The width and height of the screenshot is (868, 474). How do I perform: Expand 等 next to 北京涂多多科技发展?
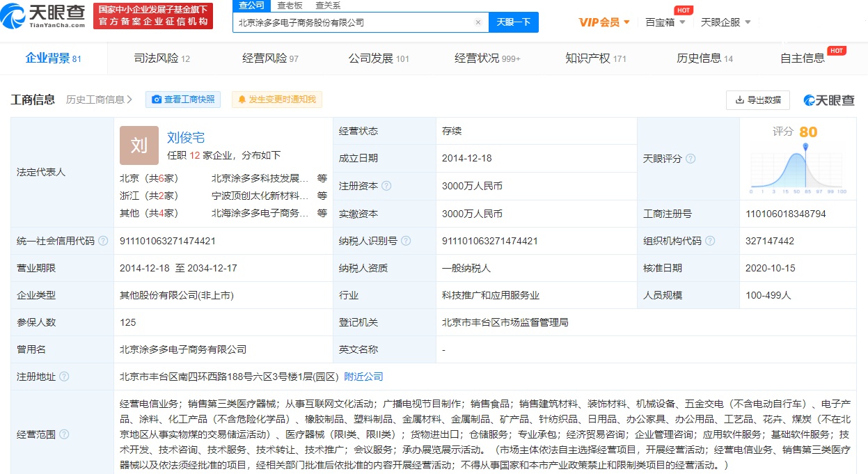[x=322, y=177]
